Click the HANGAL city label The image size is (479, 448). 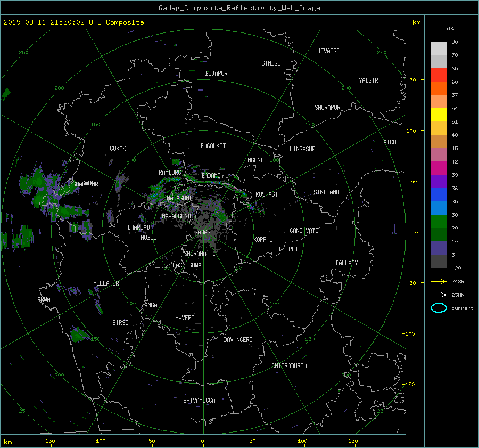point(150,305)
